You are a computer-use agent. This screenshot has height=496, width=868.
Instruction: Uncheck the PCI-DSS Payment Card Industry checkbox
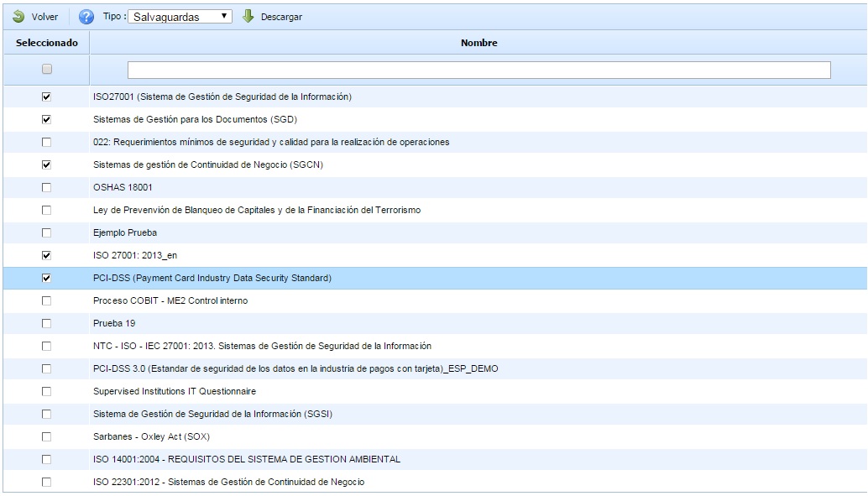pyautogui.click(x=46, y=278)
